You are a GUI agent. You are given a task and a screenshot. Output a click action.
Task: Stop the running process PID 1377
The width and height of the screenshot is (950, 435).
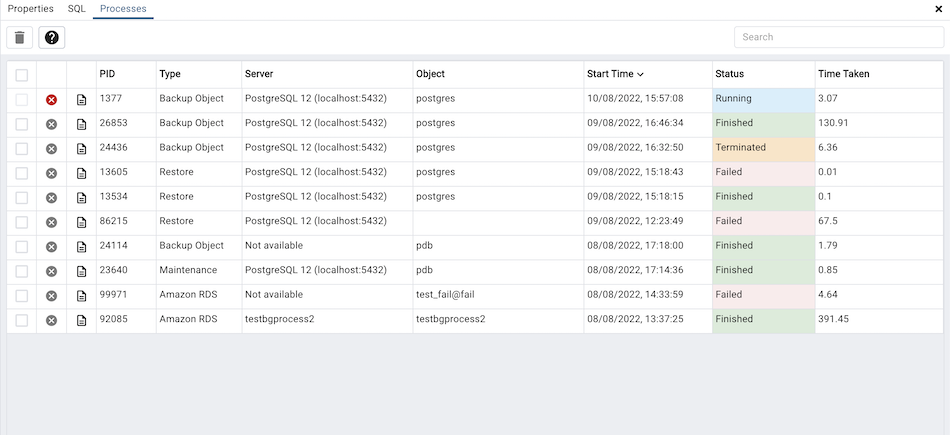click(x=52, y=99)
